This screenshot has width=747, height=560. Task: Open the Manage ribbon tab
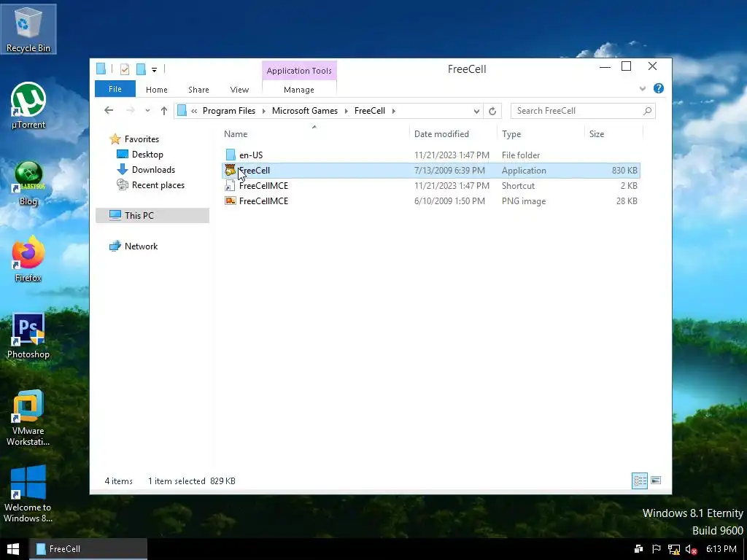click(298, 90)
